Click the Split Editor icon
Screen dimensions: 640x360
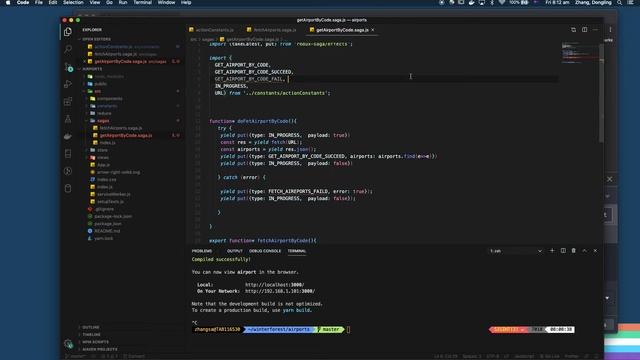tap(584, 30)
